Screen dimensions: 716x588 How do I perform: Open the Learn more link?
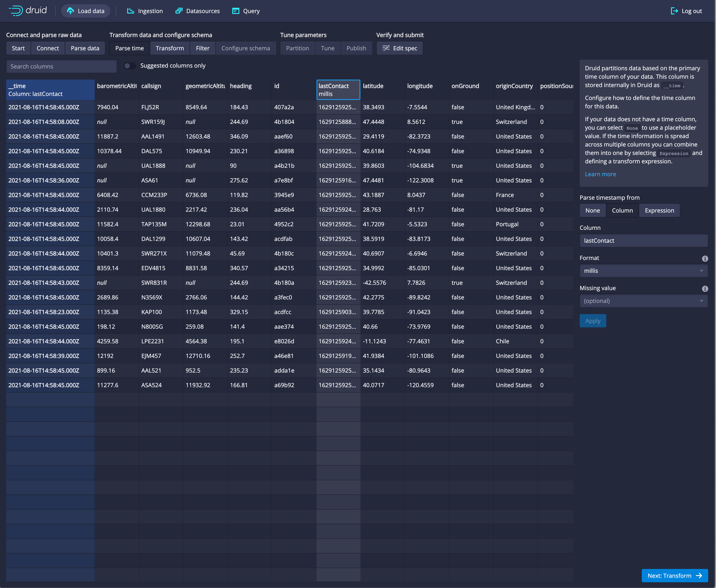(x=600, y=174)
